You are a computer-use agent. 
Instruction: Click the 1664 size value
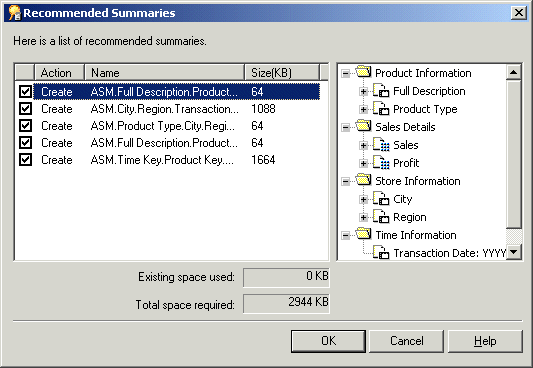coord(263,160)
